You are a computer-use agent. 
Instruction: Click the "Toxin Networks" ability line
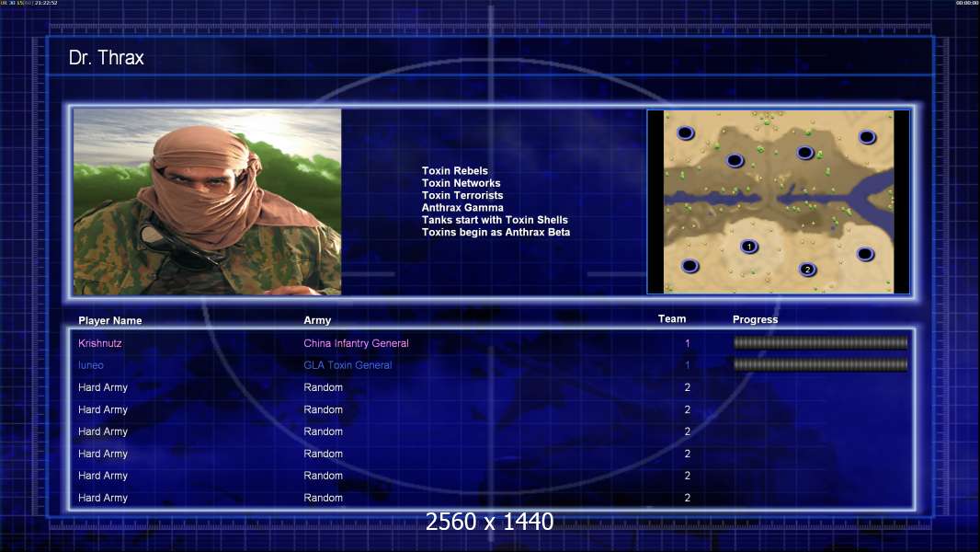coord(461,183)
